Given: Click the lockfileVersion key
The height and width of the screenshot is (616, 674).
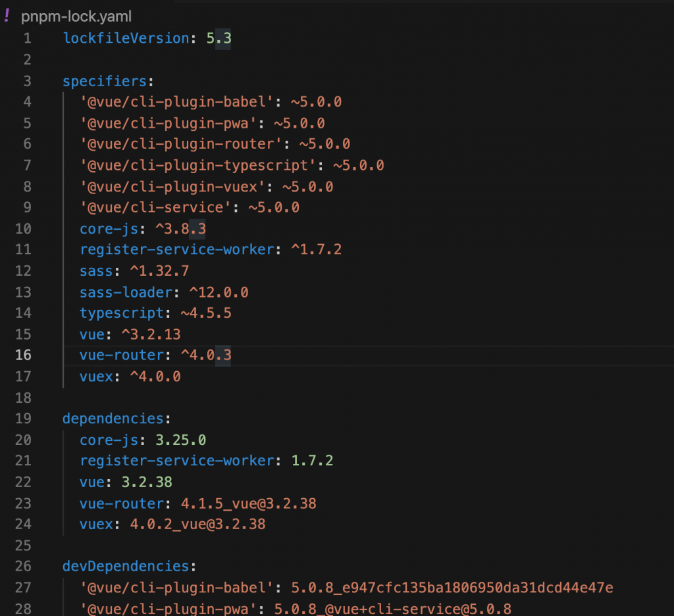Looking at the screenshot, I should coord(126,38).
